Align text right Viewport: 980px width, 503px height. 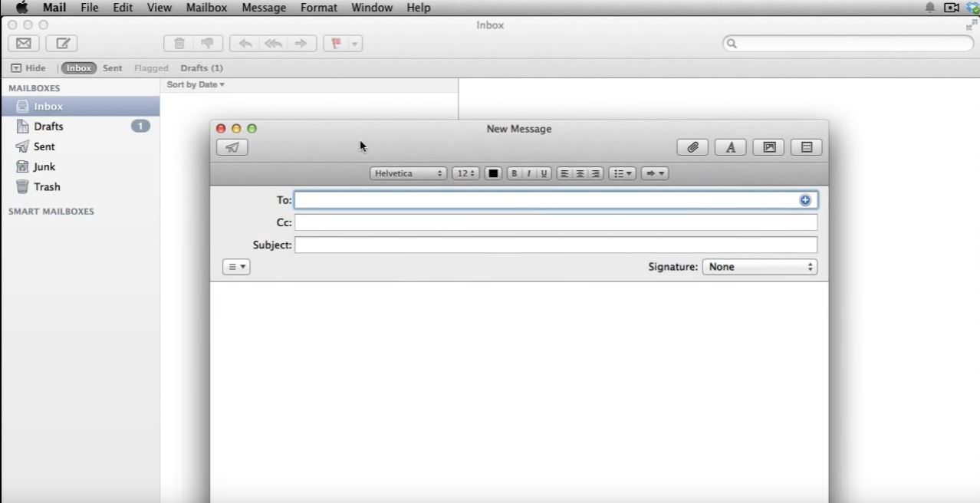pos(596,173)
